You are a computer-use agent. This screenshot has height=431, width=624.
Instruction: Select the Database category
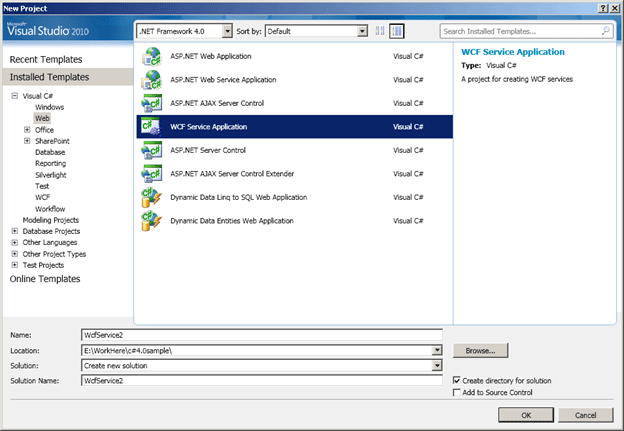(50, 152)
